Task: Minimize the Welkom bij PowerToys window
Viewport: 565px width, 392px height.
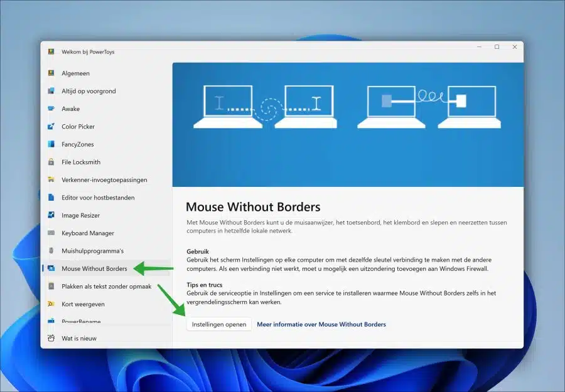Action: (479, 47)
